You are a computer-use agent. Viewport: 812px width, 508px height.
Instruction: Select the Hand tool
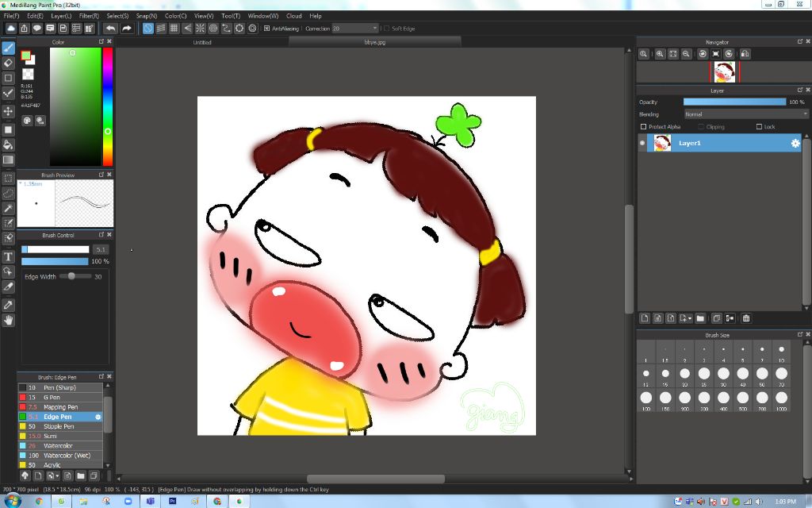(x=8, y=321)
